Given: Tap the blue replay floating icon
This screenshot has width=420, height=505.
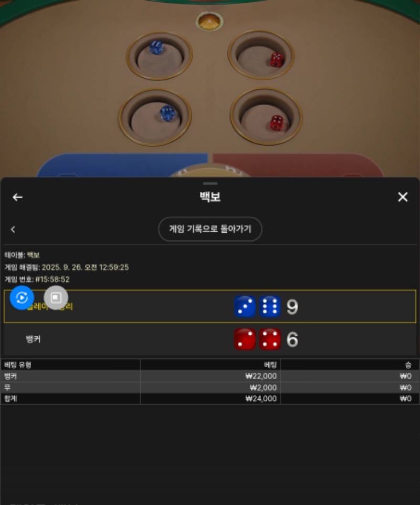Looking at the screenshot, I should tap(22, 297).
